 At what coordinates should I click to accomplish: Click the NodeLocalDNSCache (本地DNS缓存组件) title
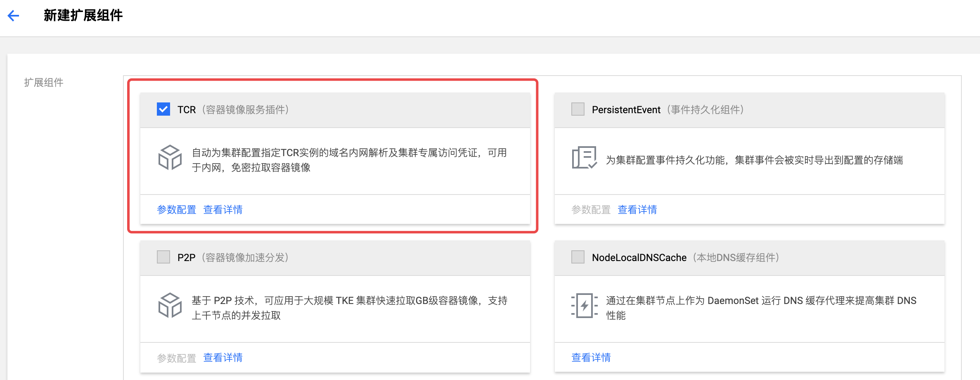[686, 257]
